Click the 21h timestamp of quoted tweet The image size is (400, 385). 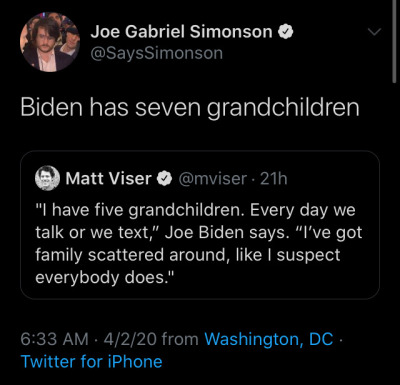pos(273,179)
